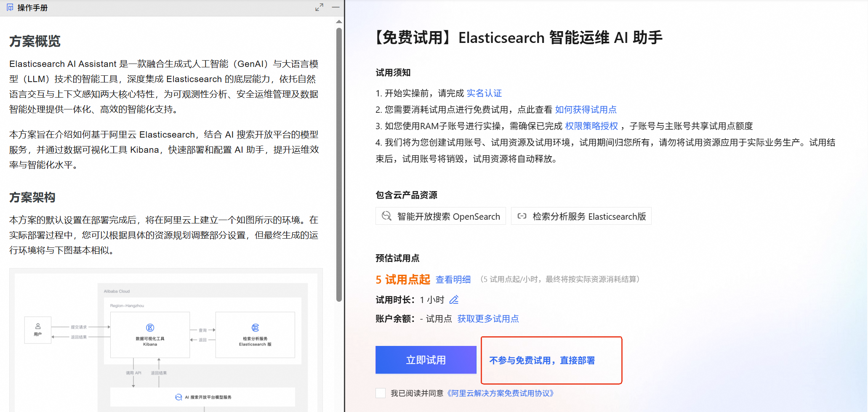Click the scrollbar up arrow in 操作手册

(339, 21)
